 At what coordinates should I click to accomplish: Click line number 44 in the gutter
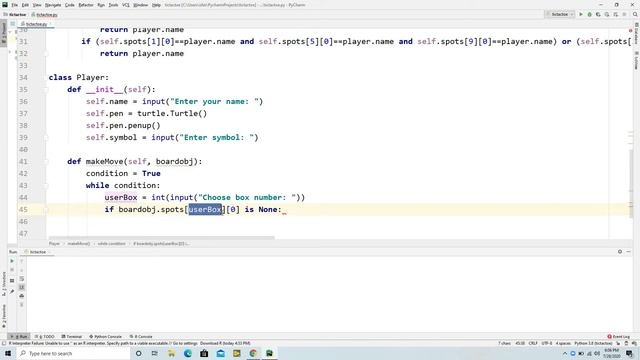pyautogui.click(x=23, y=198)
